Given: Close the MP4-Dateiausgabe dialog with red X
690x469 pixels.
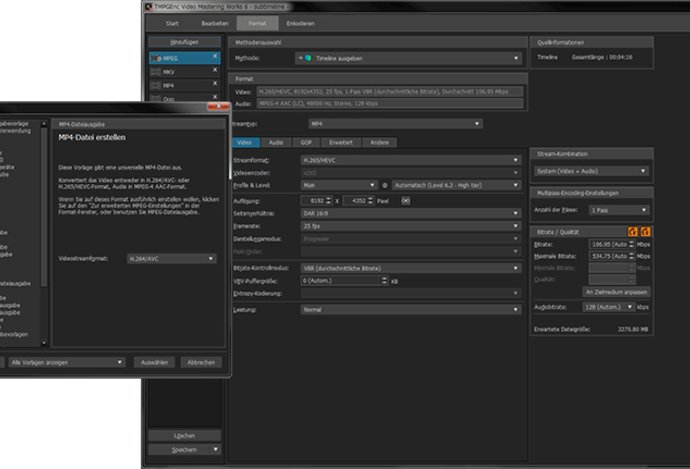Looking at the screenshot, I should point(213,106).
